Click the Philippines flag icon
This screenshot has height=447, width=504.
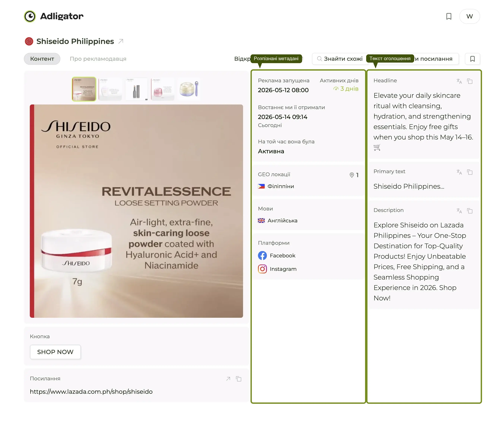pyautogui.click(x=261, y=186)
